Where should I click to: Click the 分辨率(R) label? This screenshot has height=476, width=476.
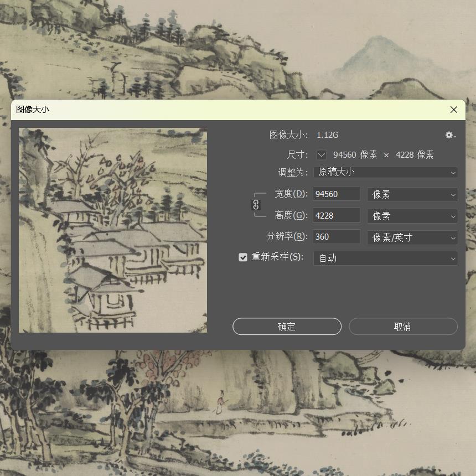point(287,236)
